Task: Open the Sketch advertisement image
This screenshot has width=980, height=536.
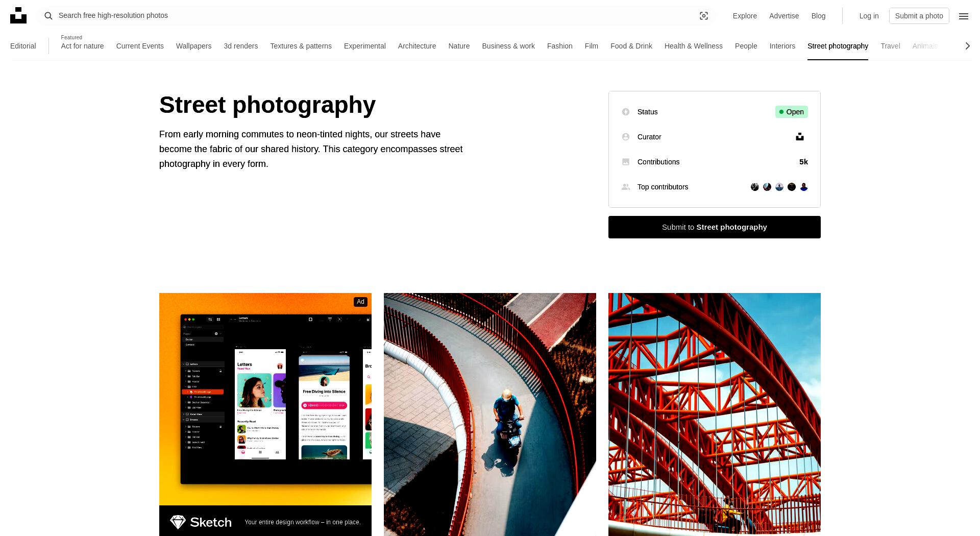Action: coord(265,399)
